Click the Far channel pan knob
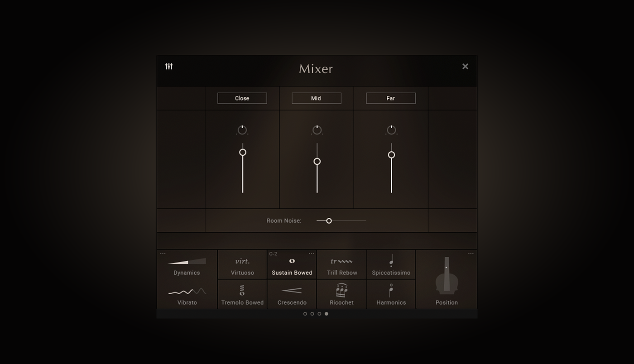 [391, 130]
